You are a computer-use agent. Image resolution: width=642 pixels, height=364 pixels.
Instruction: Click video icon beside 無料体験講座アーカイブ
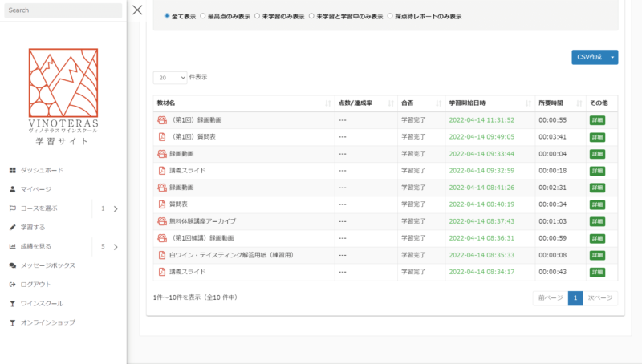(x=161, y=220)
